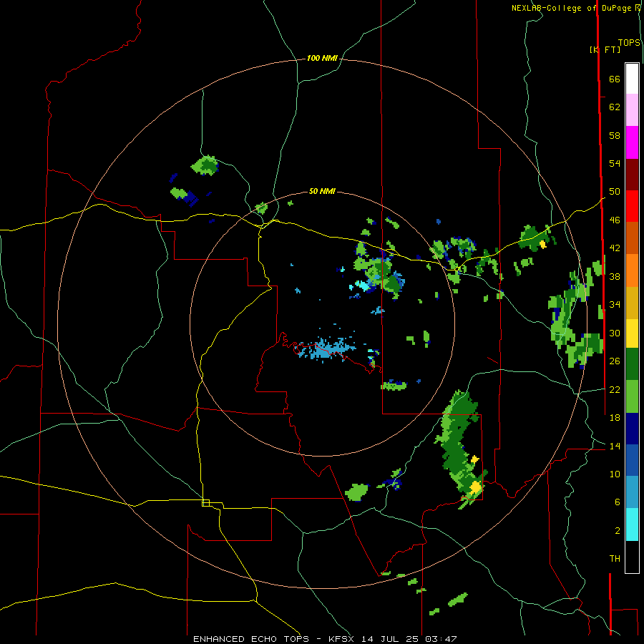Click the "TOPS" legend title
Image resolution: width=644 pixels, height=644 pixels.
click(x=629, y=43)
